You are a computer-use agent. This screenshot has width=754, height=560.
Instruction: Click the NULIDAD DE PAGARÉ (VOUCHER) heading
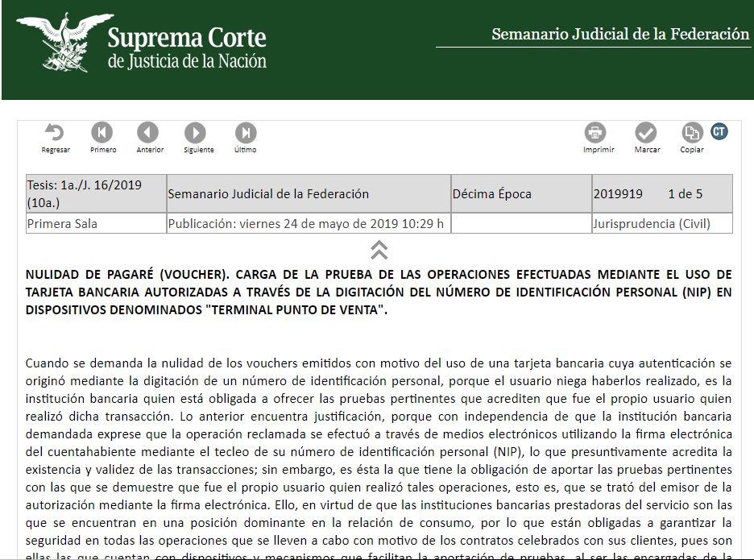(x=379, y=292)
